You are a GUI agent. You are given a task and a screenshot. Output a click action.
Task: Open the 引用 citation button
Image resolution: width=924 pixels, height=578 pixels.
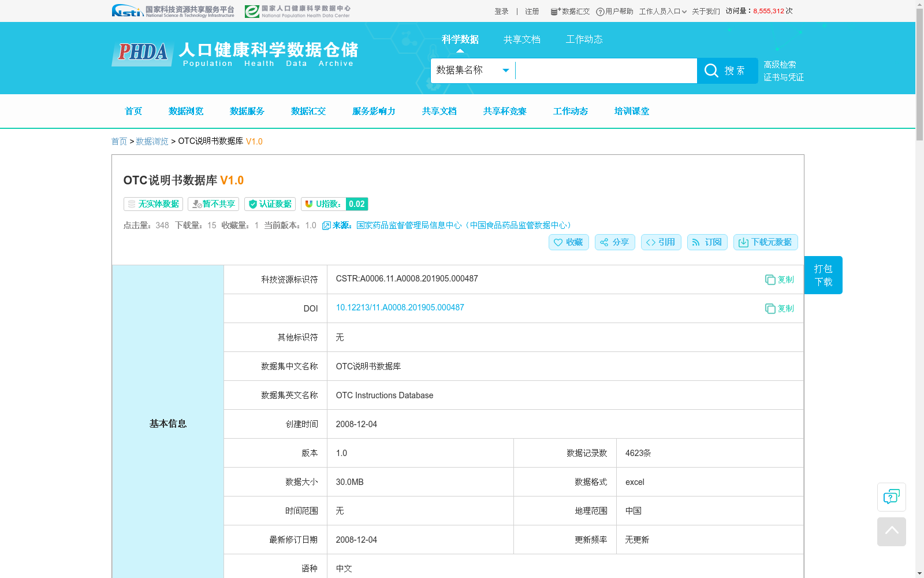pyautogui.click(x=661, y=242)
